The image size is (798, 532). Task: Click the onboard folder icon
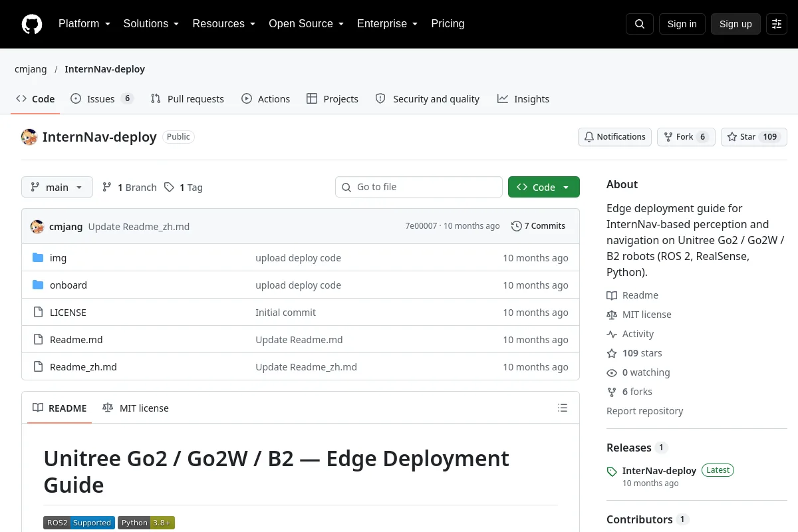click(x=38, y=285)
